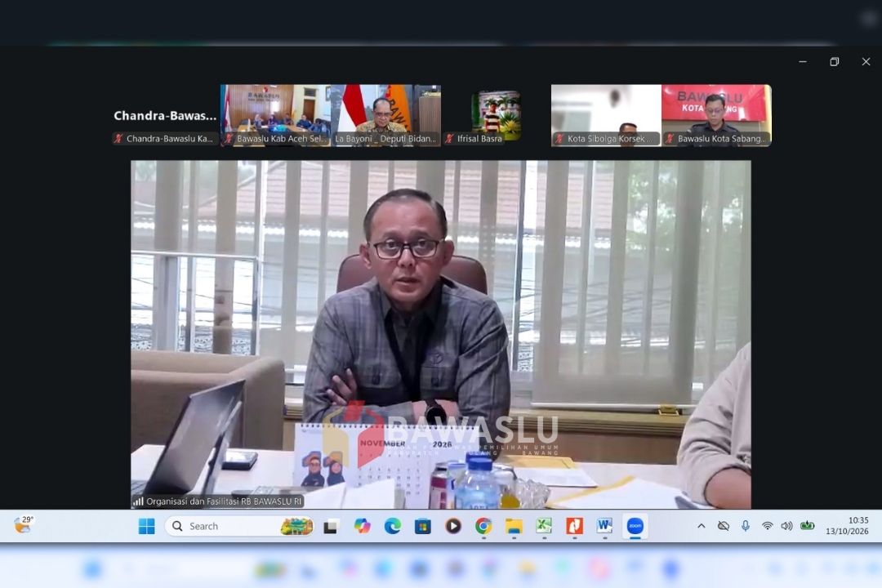Viewport: 882px width, 588px height.
Task: Switch to Google Chrome on the taskbar
Action: tap(483, 526)
